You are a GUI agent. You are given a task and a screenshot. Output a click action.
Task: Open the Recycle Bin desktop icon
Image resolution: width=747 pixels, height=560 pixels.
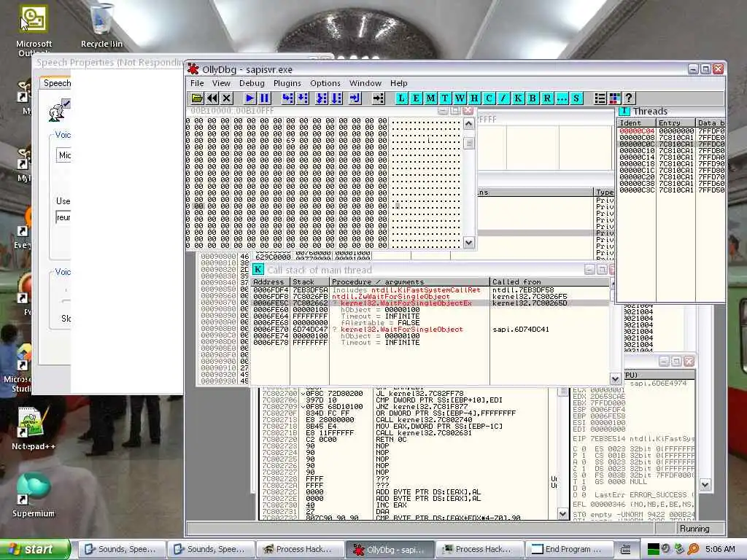pyautogui.click(x=101, y=26)
